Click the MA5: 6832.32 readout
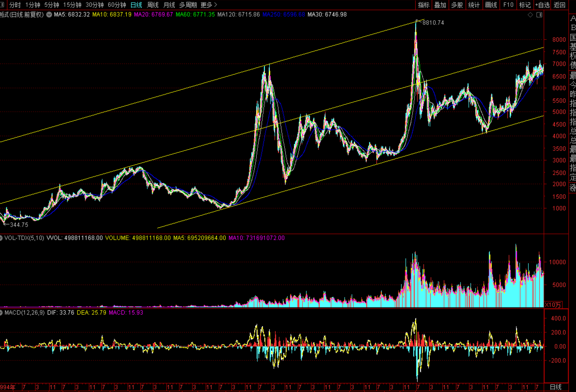This screenshot has width=576, height=392. point(72,15)
